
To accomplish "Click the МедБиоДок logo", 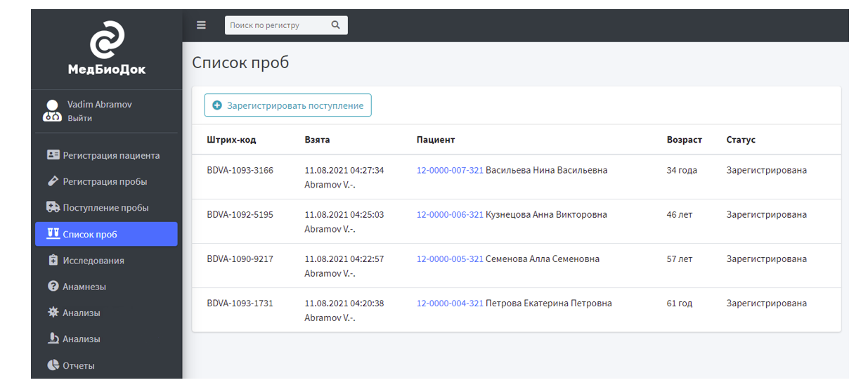I will [107, 48].
